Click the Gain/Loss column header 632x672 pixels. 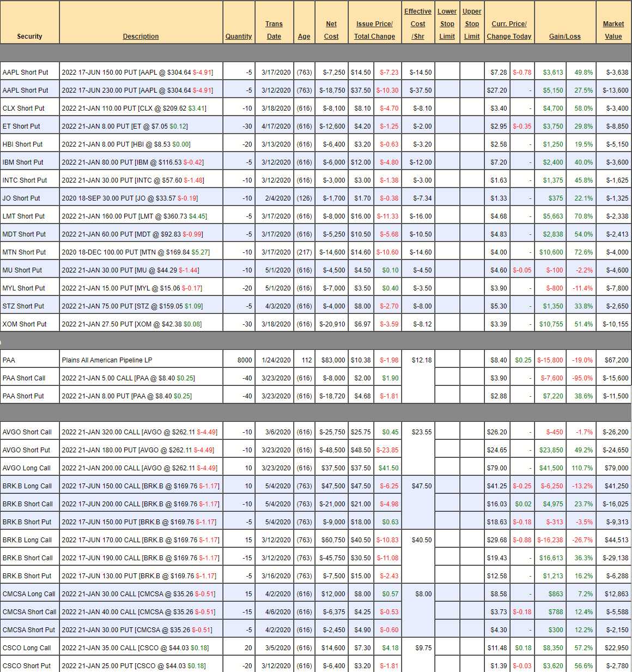(x=564, y=37)
